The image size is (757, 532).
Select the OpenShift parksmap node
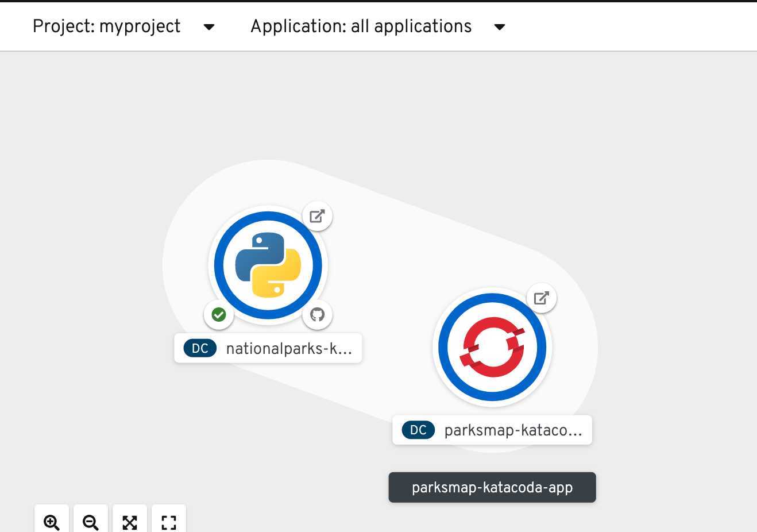pyautogui.click(x=492, y=348)
